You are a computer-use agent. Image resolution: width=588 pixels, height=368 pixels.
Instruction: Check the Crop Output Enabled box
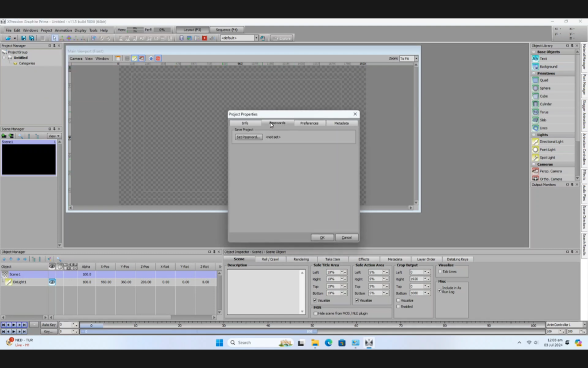pyautogui.click(x=399, y=306)
